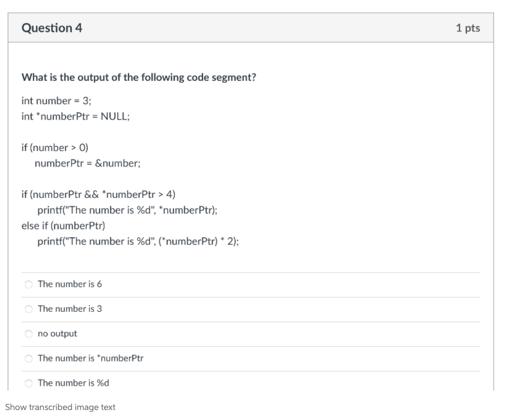Screen dimensions: 526x420
Task: Click the "numberPtr = &number;" code line
Action: (88, 163)
